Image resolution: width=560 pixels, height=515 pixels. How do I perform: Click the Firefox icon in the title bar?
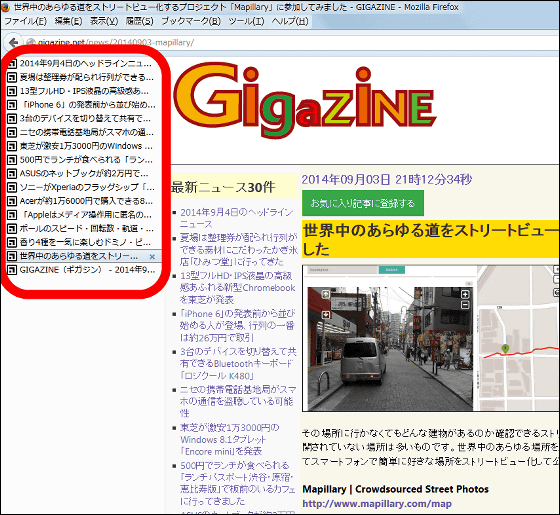(x=6, y=7)
